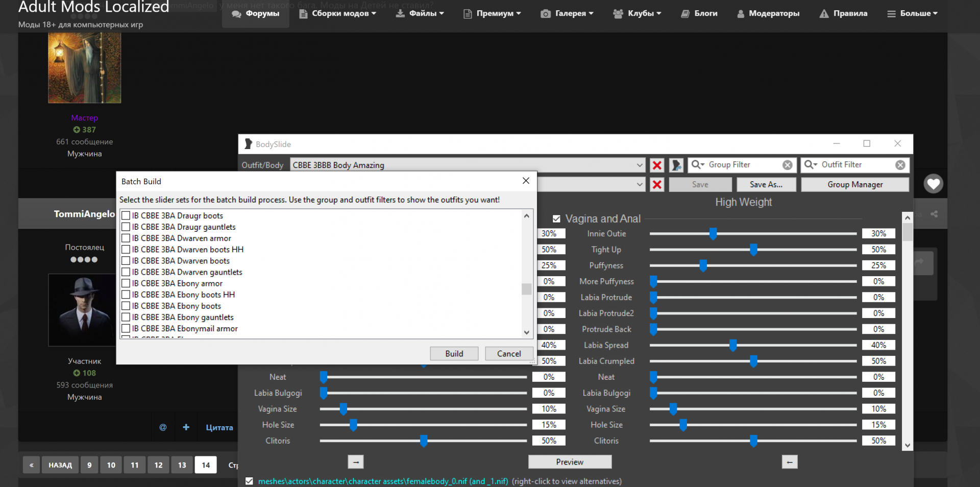Open the Group Manager

pyautogui.click(x=855, y=185)
